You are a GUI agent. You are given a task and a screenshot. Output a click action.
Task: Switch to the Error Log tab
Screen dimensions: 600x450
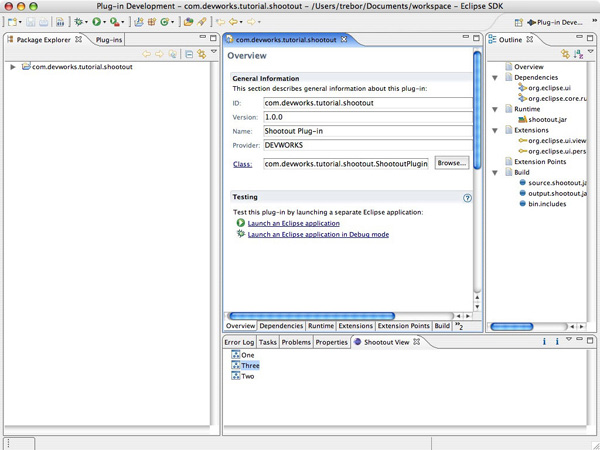click(239, 342)
